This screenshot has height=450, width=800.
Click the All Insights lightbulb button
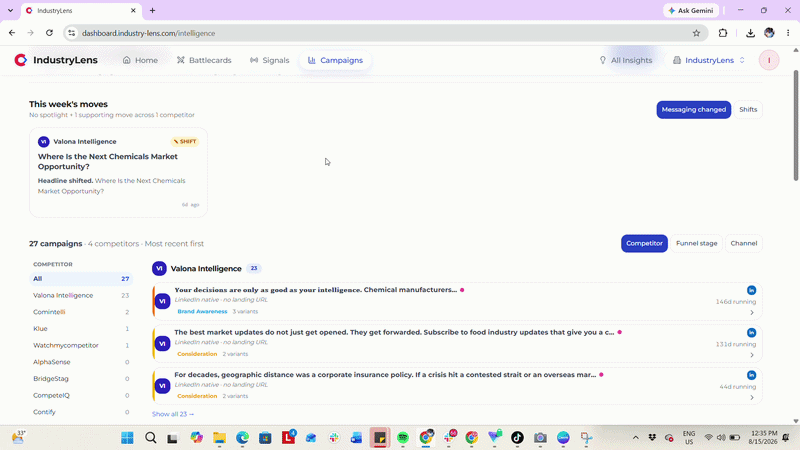click(626, 60)
